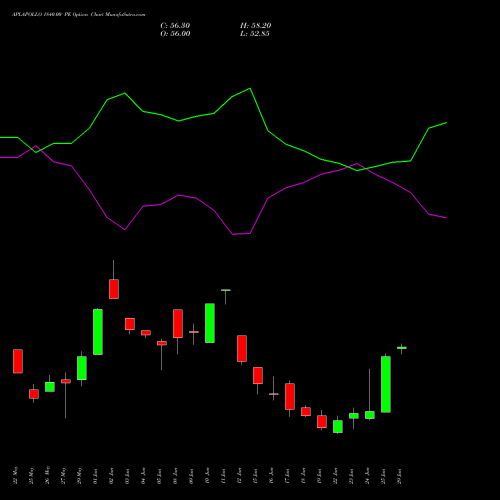Select the 17 Jun date label
This screenshot has width=500, height=500.
[x=287, y=476]
